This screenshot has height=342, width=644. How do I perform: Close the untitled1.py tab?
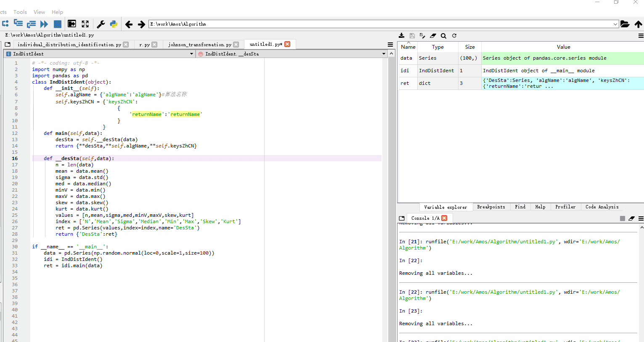pos(287,44)
